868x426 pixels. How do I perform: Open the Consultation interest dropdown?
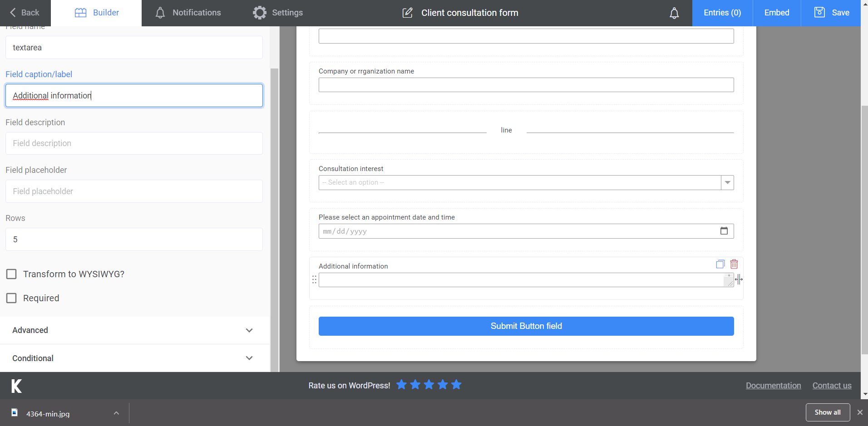point(727,182)
